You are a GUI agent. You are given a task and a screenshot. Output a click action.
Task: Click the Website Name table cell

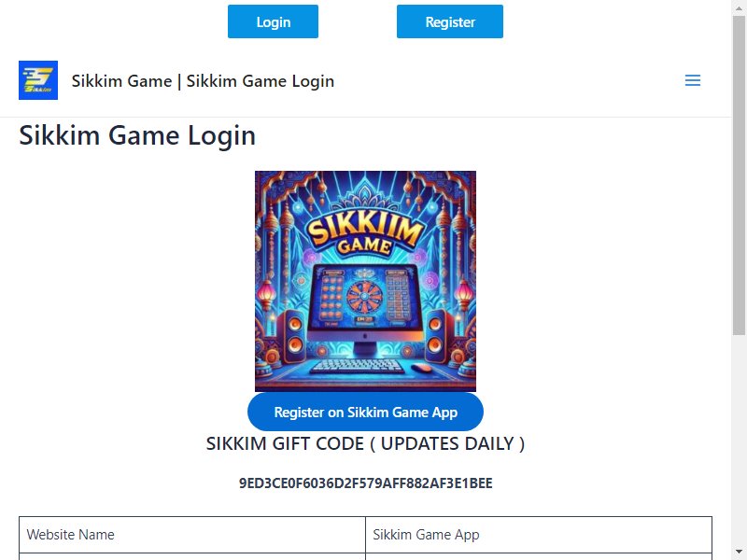[192, 535]
